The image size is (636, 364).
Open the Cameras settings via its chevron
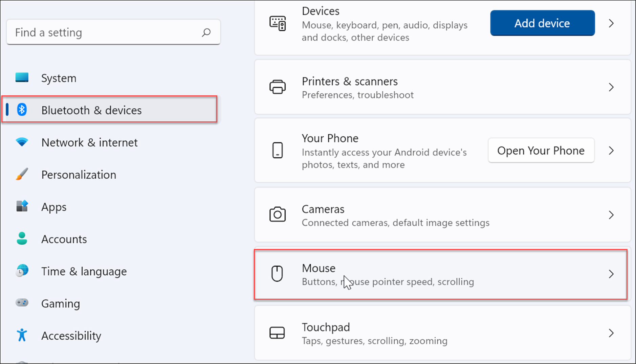pos(611,214)
